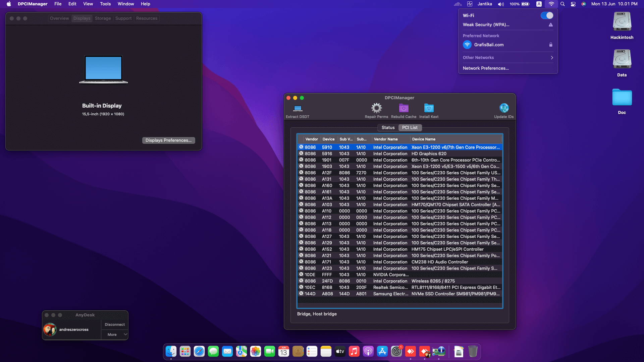This screenshot has width=644, height=362.
Task: Launch Apple TV from the dock
Action: [x=340, y=351]
